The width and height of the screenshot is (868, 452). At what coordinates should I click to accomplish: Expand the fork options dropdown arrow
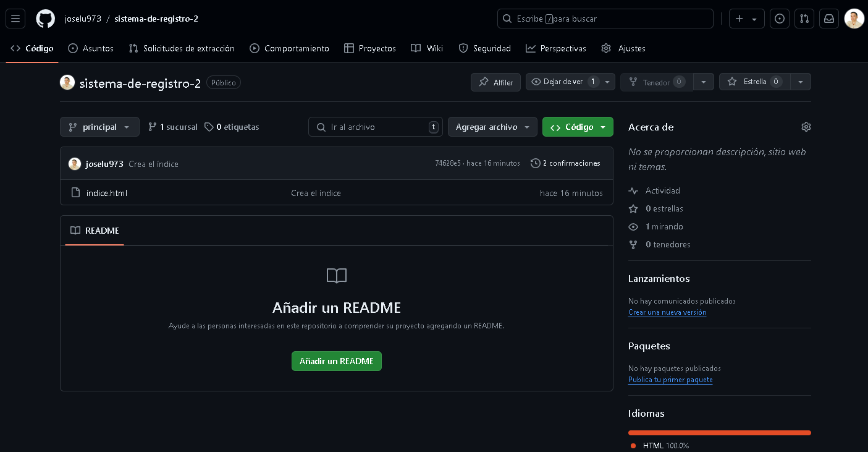coord(704,82)
